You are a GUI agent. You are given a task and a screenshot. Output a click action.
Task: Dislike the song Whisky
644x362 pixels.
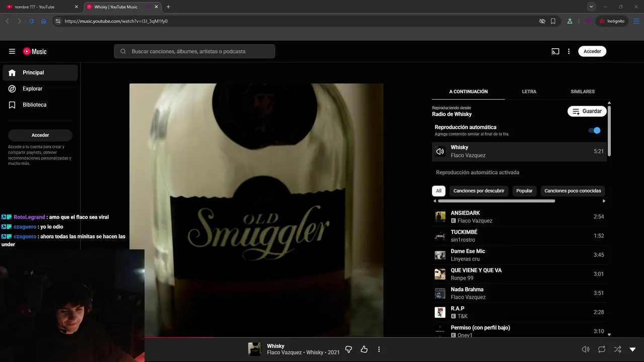pos(349,349)
